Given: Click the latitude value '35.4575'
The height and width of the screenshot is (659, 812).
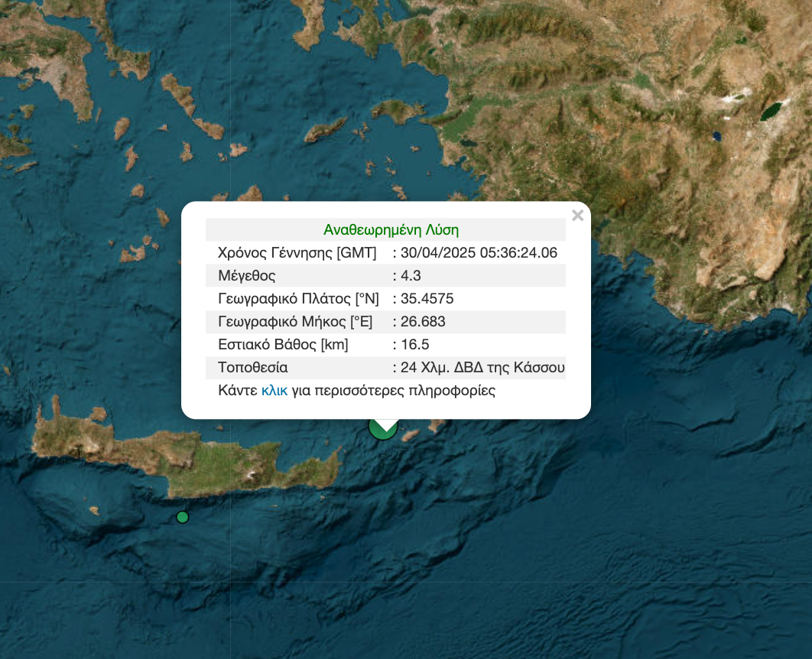Looking at the screenshot, I should coord(427,299).
